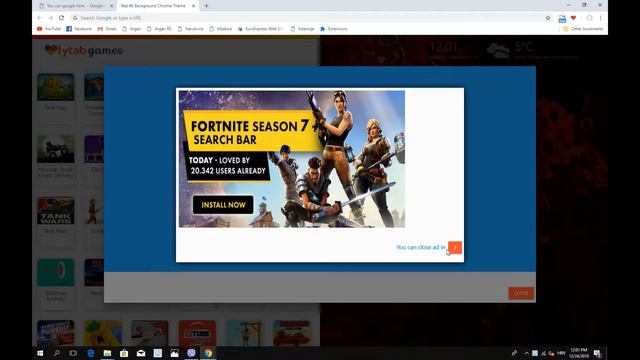Viewport: 640px width, 360px height.
Task: Click the red heart extension icon
Action: [573, 18]
